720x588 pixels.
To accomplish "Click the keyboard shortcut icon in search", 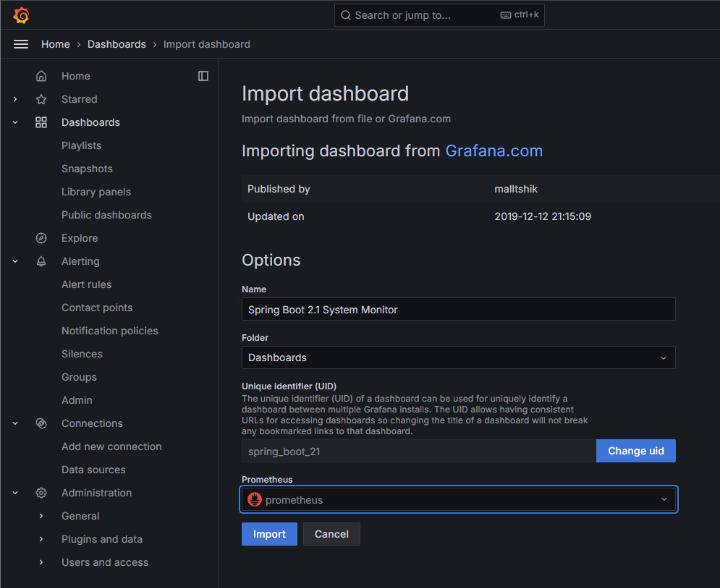I will 506,15.
